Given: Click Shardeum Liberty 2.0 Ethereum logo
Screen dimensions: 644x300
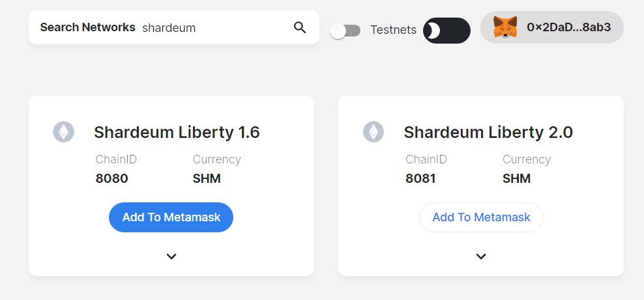Looking at the screenshot, I should [x=373, y=132].
